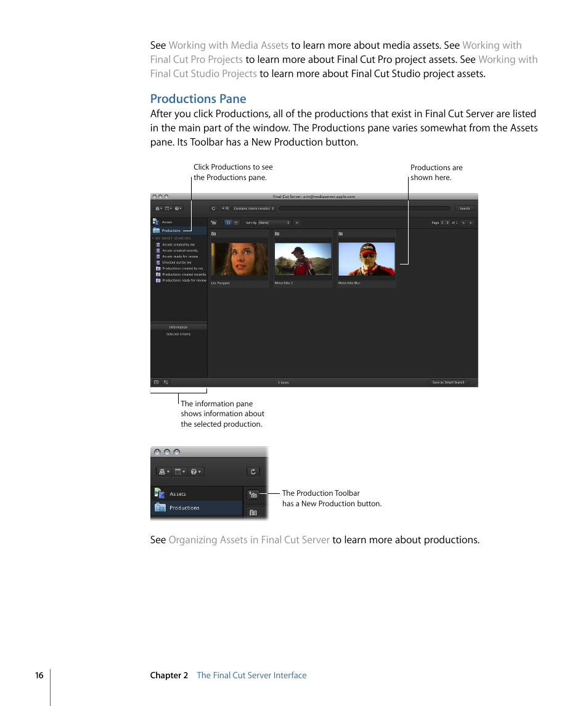Click the 'The Final Cut Server Interface' chapter link

click(x=251, y=675)
